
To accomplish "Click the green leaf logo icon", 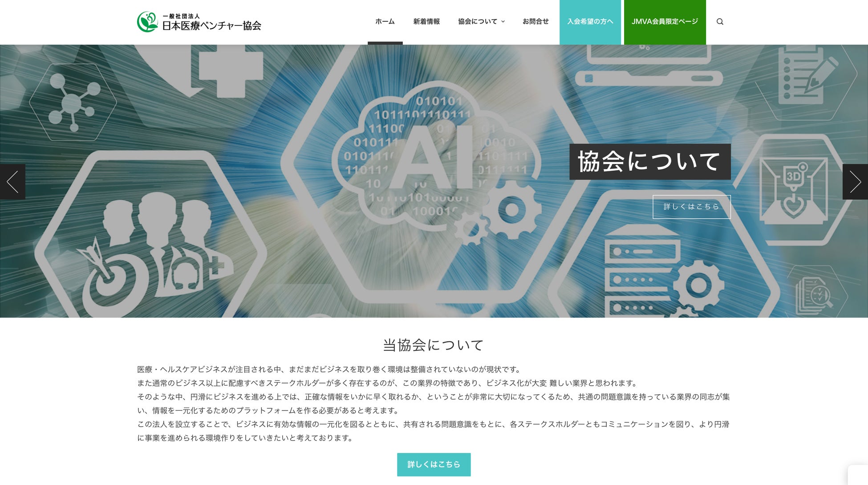I will point(147,22).
